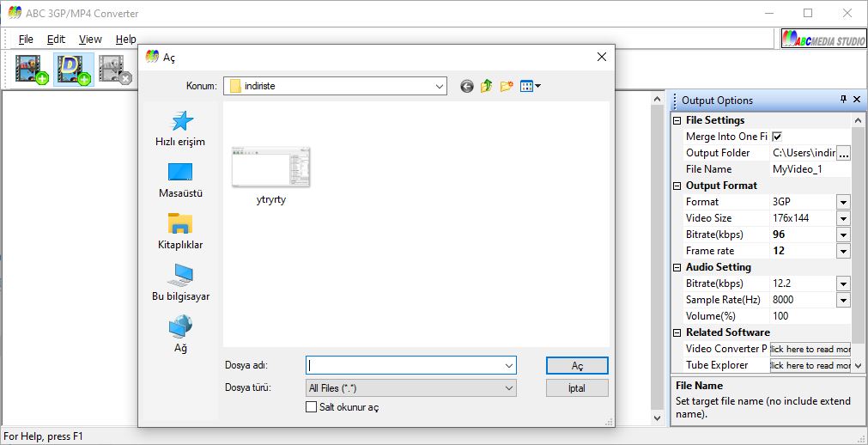Open the ABC Media Studio logo link
Image resolution: width=868 pixels, height=445 pixels.
pos(823,39)
